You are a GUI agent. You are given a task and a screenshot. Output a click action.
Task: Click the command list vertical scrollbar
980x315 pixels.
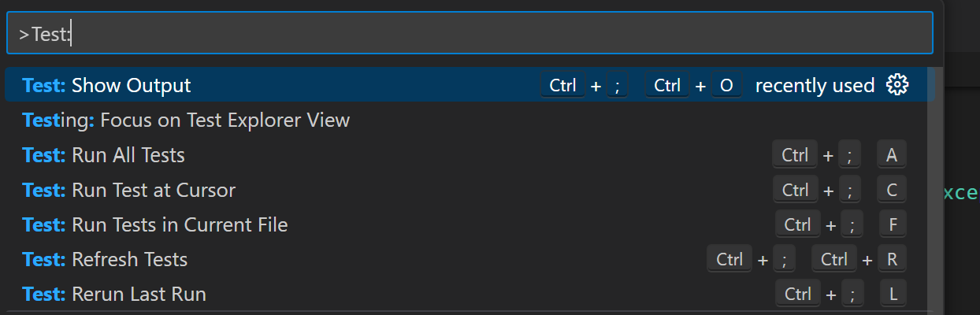936,189
